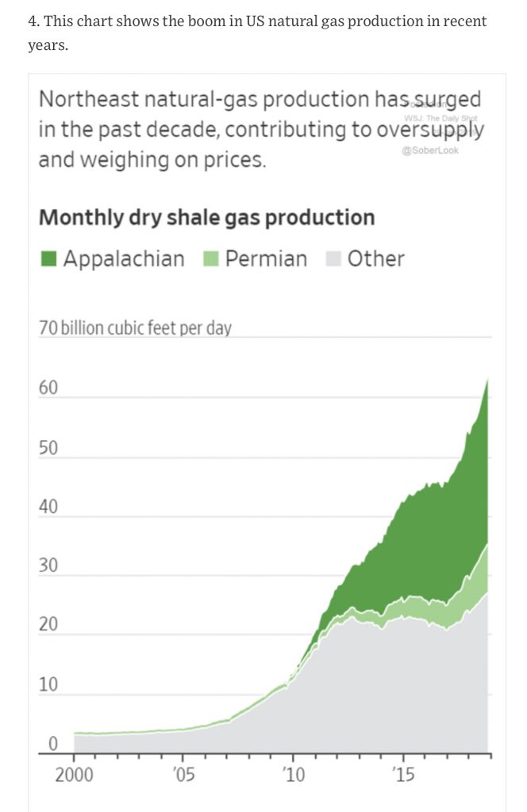
Task: Click the 70 billion cubic feet per day label
Action: point(135,327)
